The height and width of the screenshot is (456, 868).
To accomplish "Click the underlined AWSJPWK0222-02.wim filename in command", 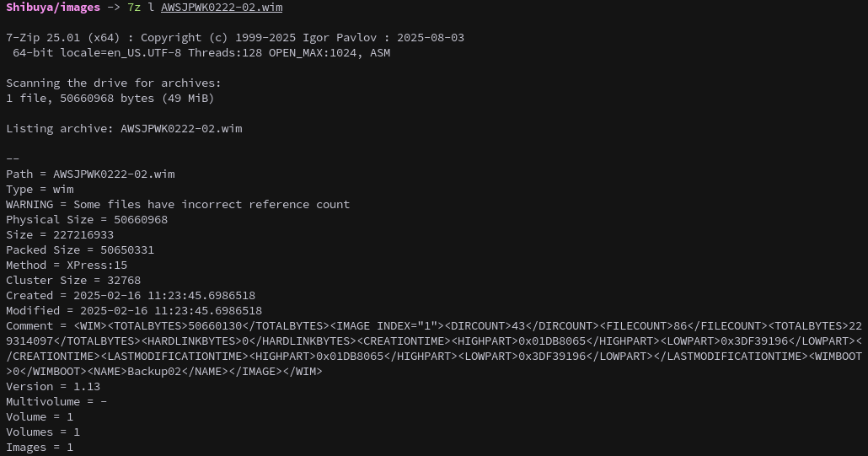I will point(222,8).
